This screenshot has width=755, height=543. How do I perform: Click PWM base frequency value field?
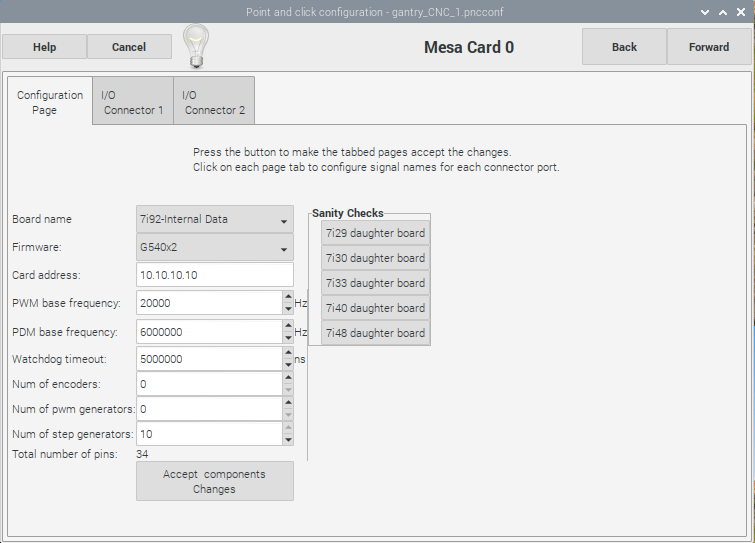209,303
